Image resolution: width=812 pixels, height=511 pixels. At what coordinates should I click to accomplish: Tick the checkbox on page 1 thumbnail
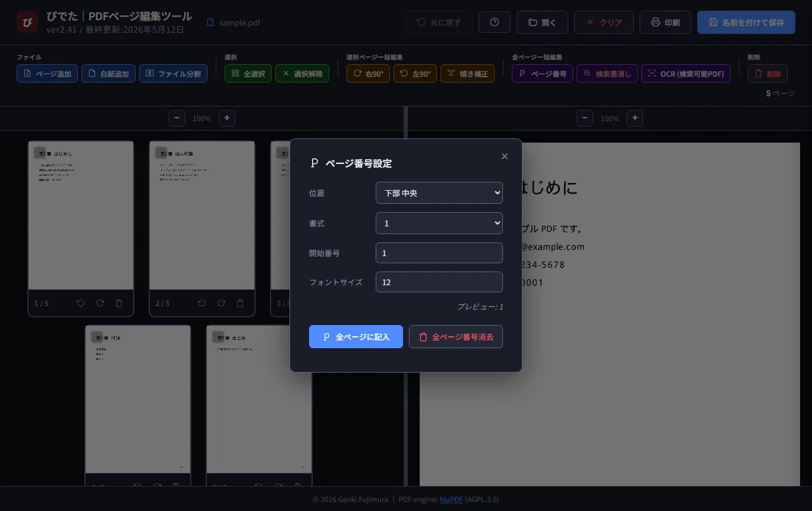[x=40, y=153]
